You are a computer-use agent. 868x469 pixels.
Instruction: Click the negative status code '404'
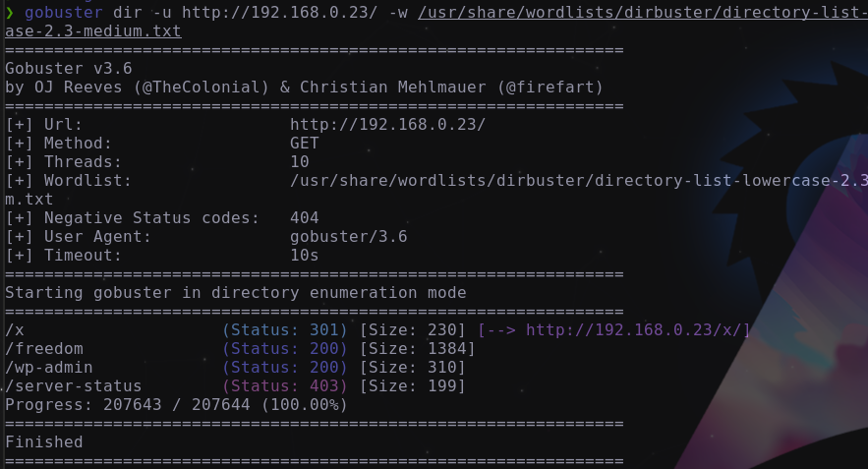click(x=305, y=218)
